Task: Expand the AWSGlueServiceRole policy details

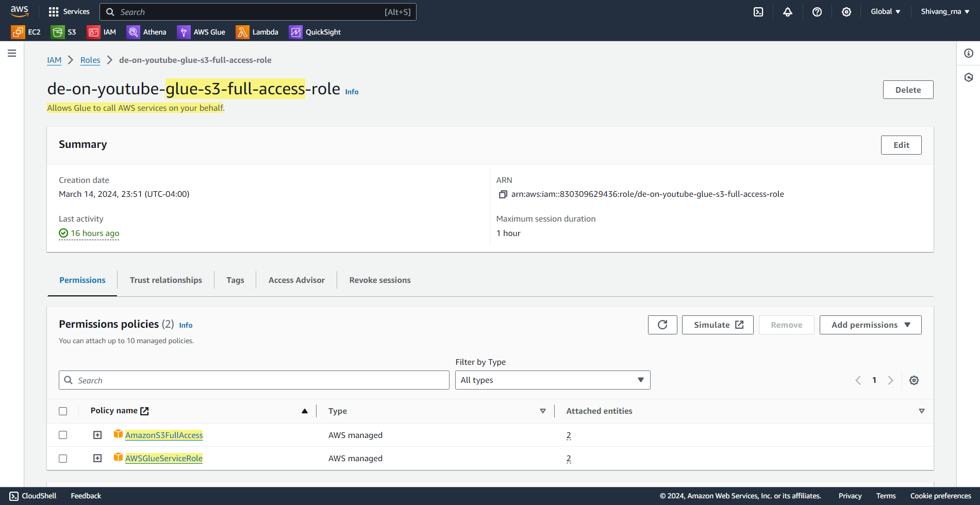Action: pyautogui.click(x=97, y=458)
